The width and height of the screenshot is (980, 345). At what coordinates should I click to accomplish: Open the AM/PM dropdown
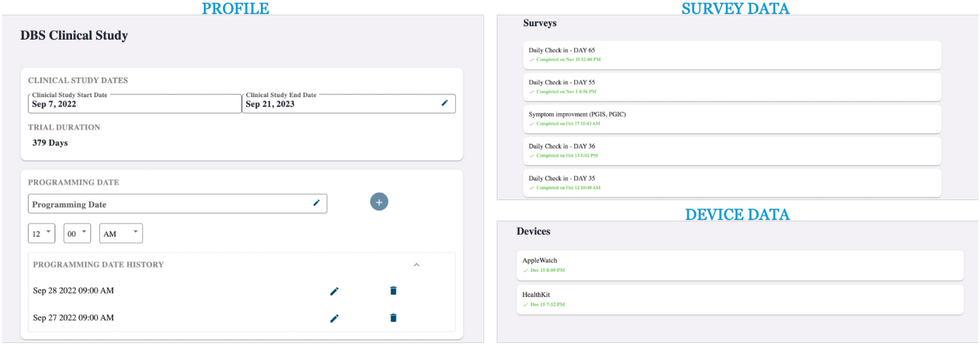click(121, 233)
